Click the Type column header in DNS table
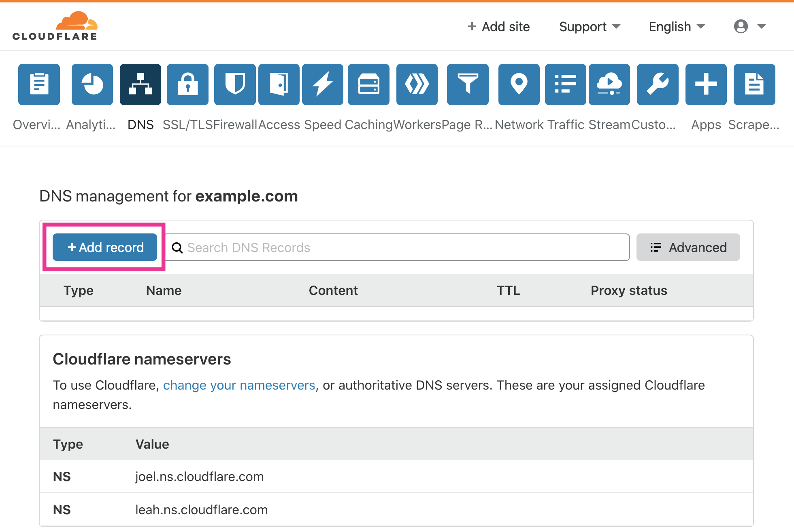Screen dimensions: 794x532 pyautogui.click(x=79, y=290)
